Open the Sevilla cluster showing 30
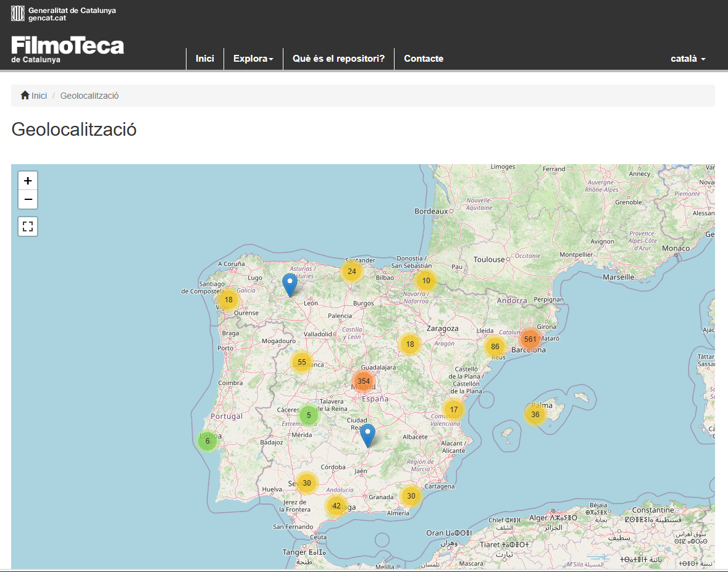The image size is (728, 572). coord(306,483)
